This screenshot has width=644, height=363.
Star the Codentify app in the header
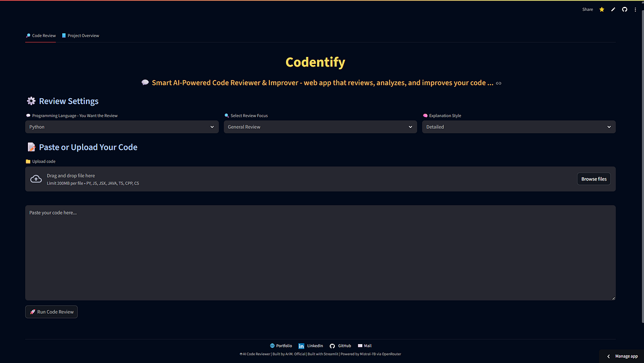point(601,9)
